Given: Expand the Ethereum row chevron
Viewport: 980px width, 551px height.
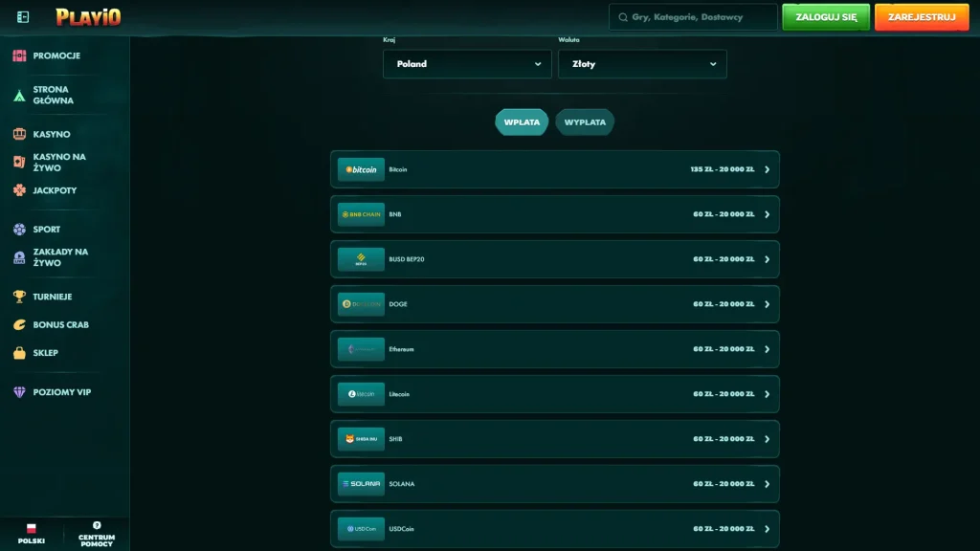Looking at the screenshot, I should click(x=767, y=349).
